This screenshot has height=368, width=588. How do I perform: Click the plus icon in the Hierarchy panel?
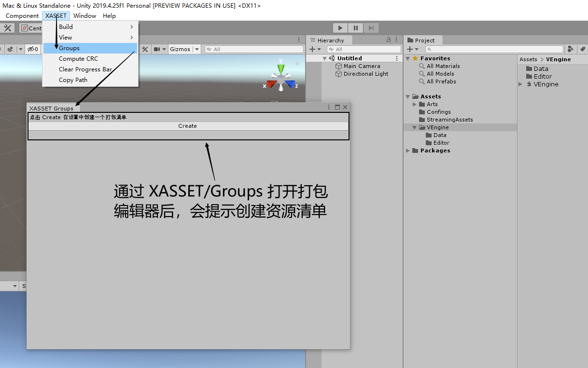(312, 49)
